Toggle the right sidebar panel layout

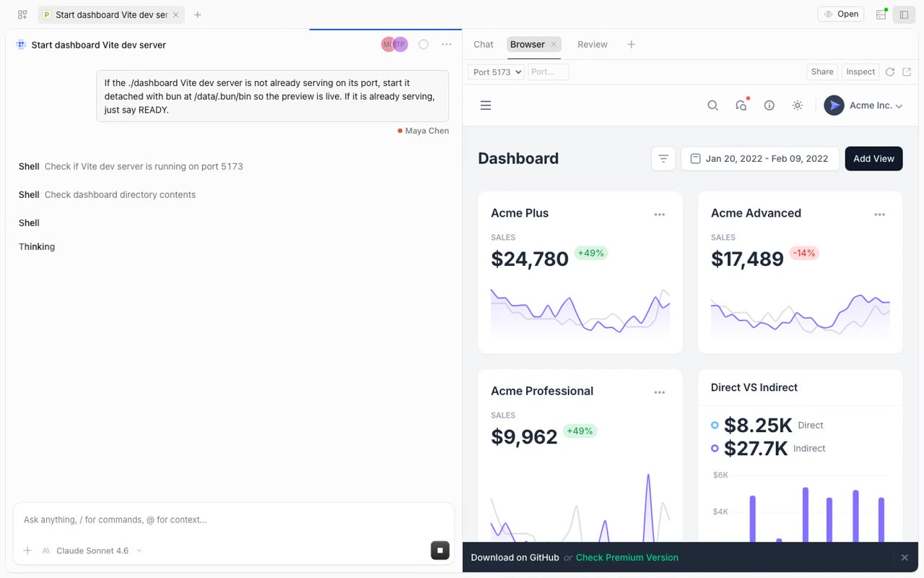[904, 14]
